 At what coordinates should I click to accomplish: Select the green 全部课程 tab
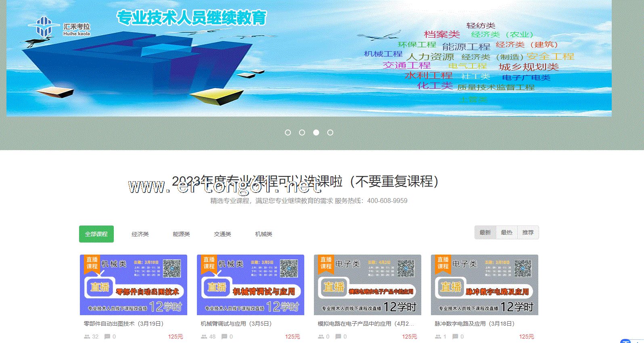[96, 234]
